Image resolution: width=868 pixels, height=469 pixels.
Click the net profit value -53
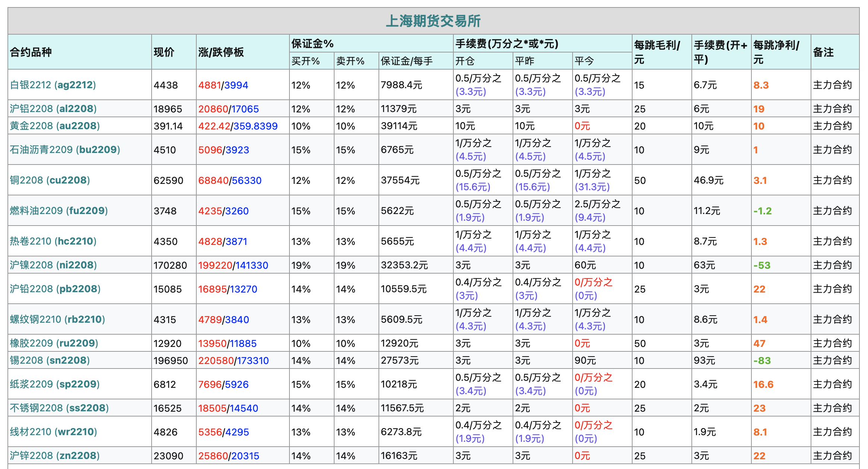tap(762, 265)
